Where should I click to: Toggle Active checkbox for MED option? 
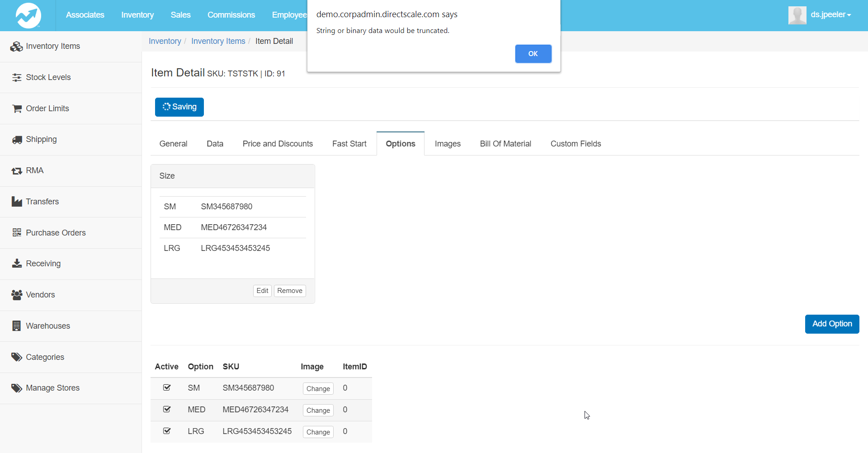[x=167, y=409]
